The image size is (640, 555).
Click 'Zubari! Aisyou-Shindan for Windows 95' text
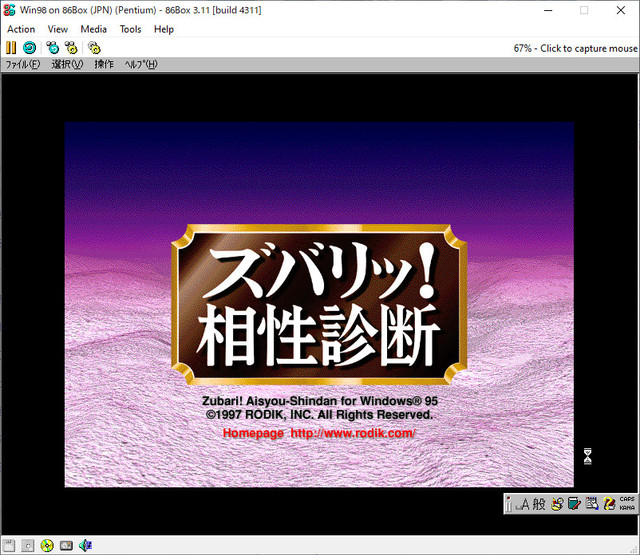(x=320, y=401)
